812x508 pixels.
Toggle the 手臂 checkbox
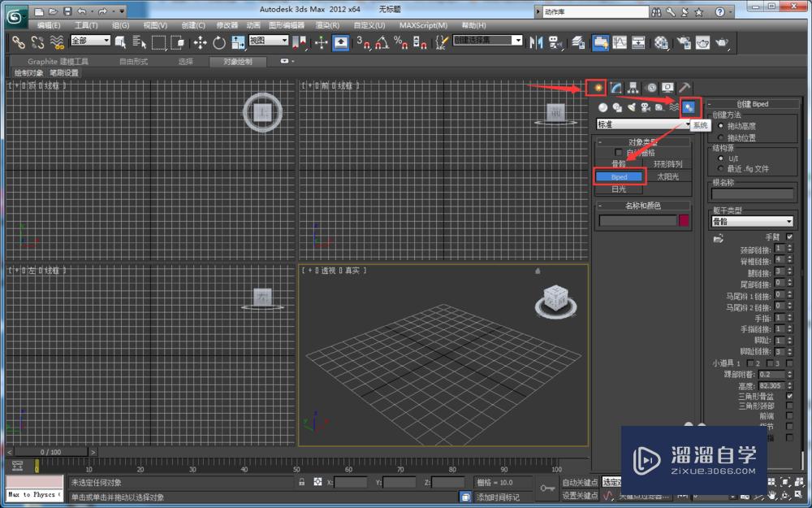coord(789,237)
